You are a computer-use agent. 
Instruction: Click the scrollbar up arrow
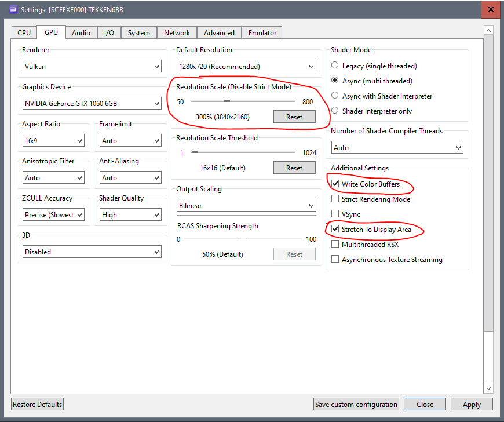tap(488, 30)
